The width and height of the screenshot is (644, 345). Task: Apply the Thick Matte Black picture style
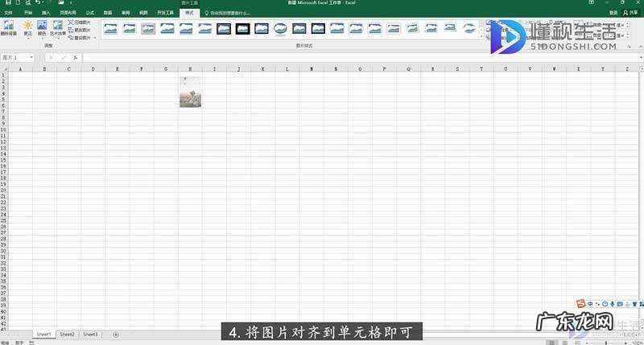242,28
